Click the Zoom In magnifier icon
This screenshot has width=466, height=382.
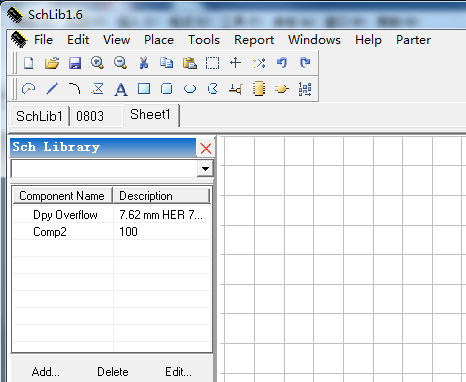pyautogui.click(x=97, y=63)
